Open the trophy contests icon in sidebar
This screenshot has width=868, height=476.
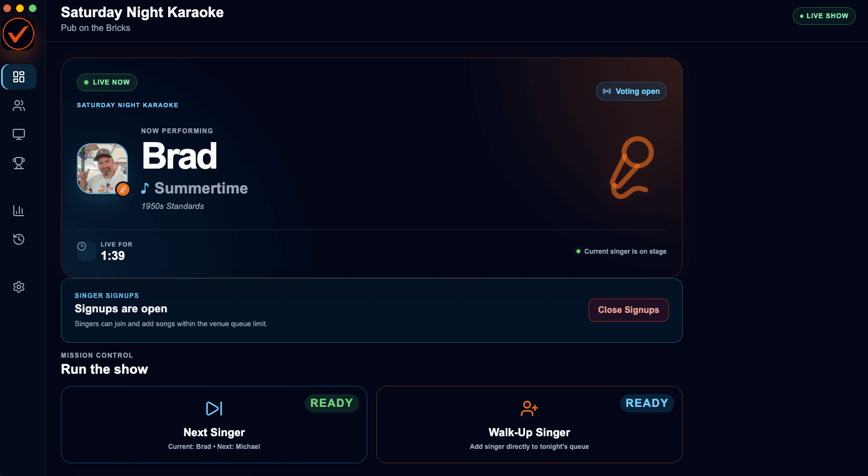coord(19,163)
